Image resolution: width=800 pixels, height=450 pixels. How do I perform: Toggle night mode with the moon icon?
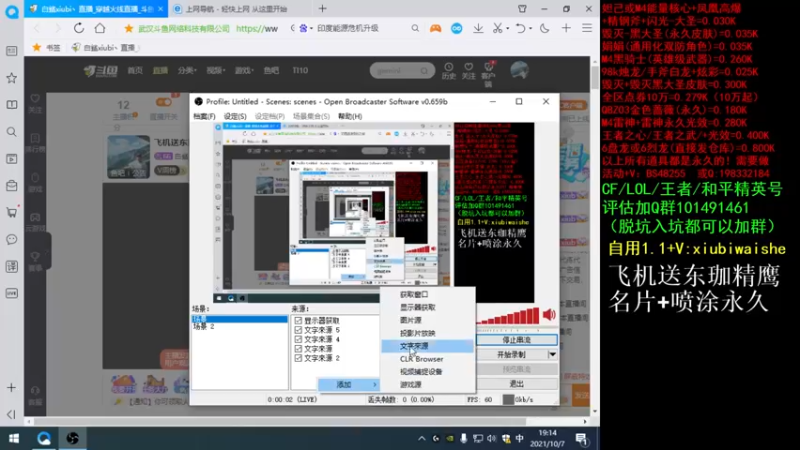coord(544,29)
